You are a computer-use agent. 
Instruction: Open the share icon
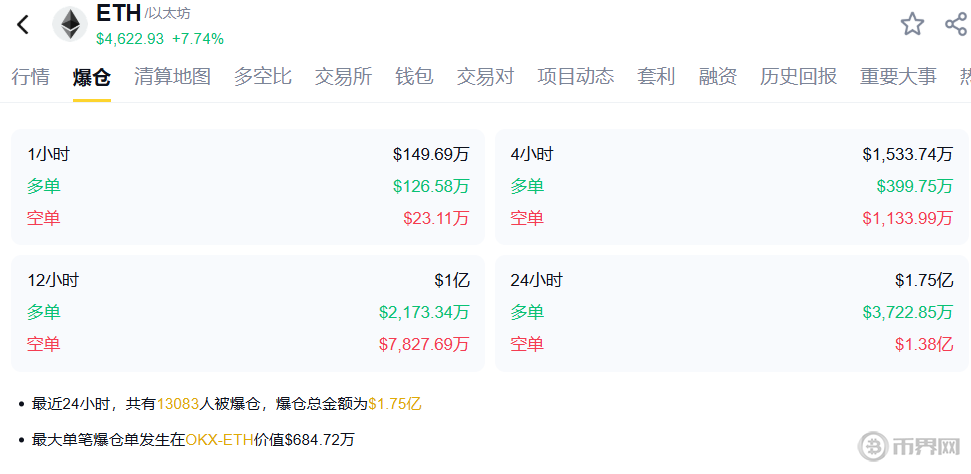[956, 24]
